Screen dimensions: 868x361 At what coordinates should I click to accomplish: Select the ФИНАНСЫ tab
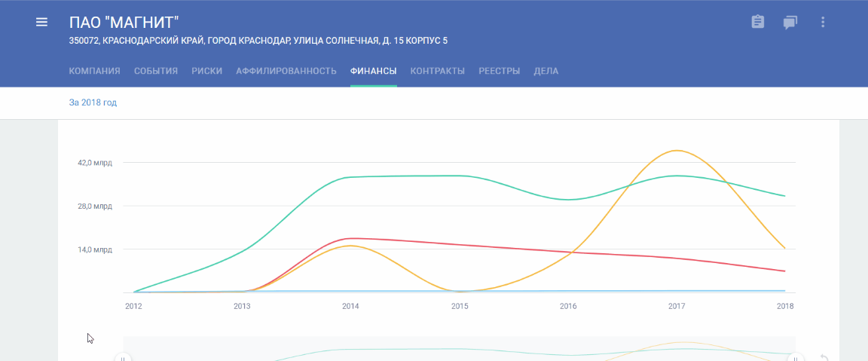click(374, 71)
